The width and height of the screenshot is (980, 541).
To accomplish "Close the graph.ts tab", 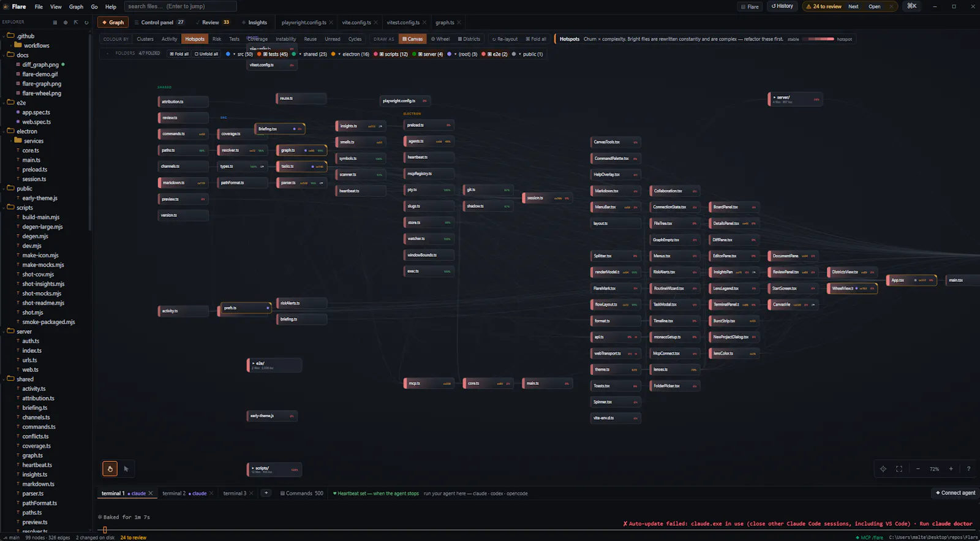I will pyautogui.click(x=459, y=23).
